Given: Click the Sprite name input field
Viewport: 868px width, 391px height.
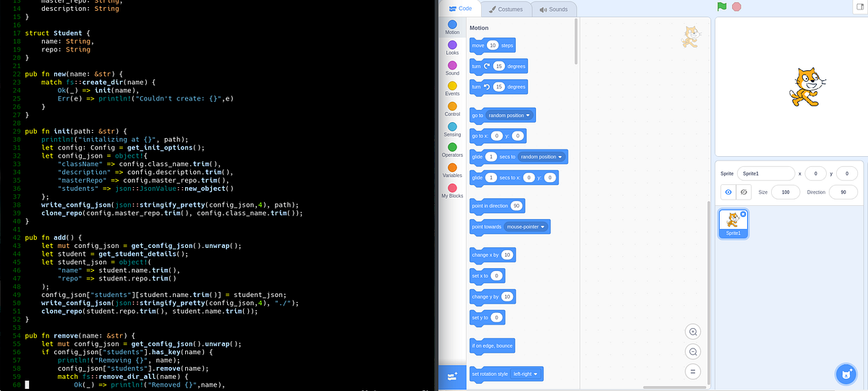Looking at the screenshot, I should point(766,173).
